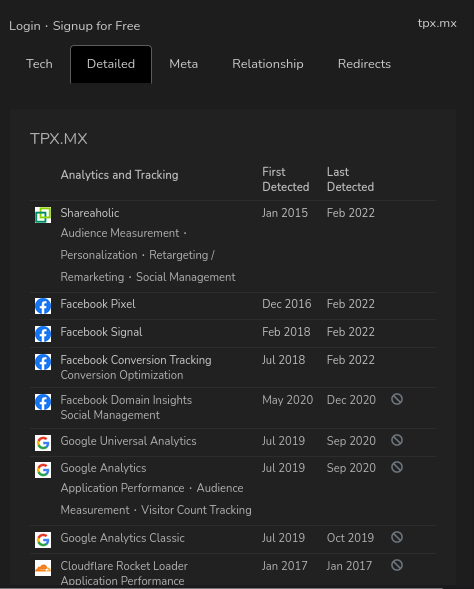Click the tpx.mx domain text

click(437, 23)
